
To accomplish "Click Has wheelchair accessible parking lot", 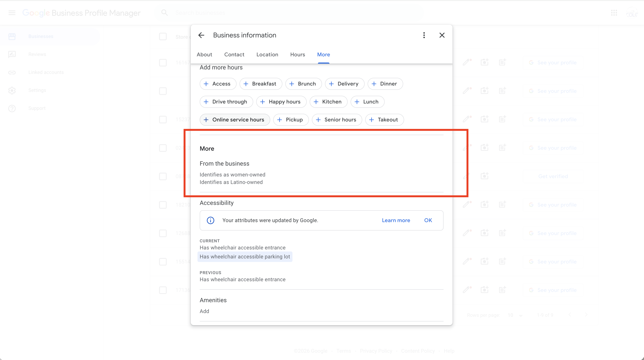I will coord(245,257).
